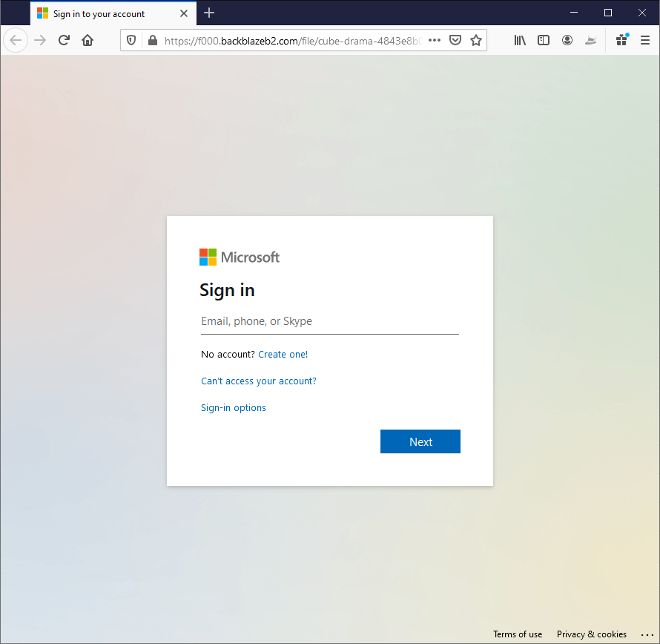Click the 'No account?' text
Viewport: 660px width, 644px height.
228,355
